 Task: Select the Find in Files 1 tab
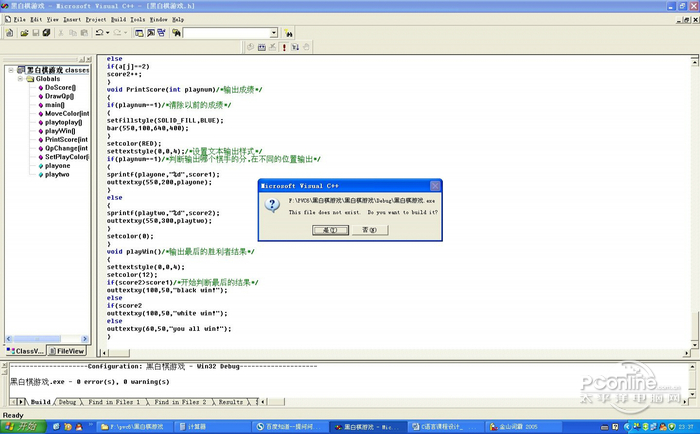pyautogui.click(x=113, y=402)
